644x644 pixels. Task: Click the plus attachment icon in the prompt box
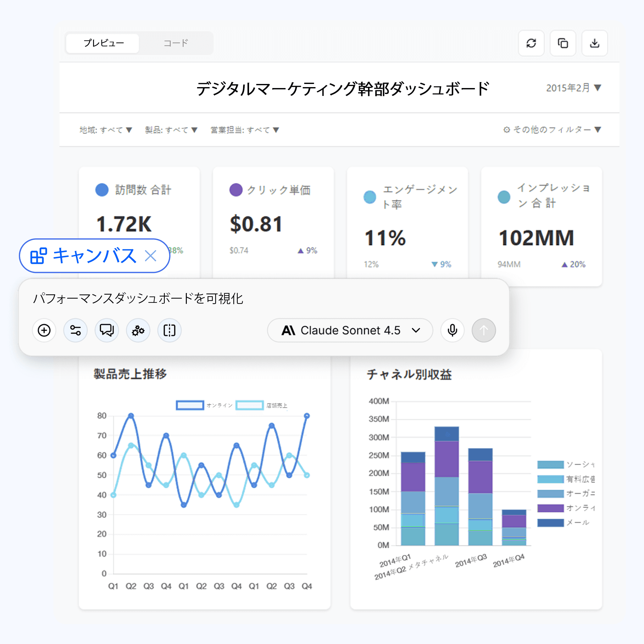(x=44, y=330)
